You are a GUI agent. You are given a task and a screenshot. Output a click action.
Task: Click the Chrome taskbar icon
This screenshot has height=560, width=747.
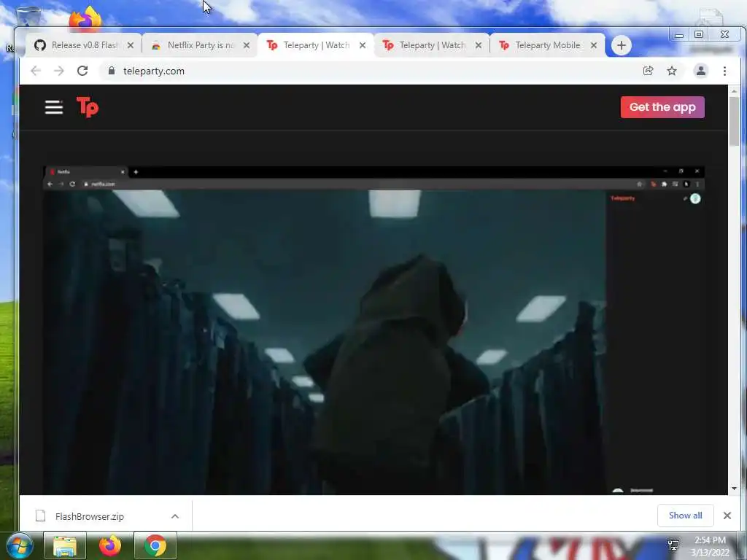155,545
